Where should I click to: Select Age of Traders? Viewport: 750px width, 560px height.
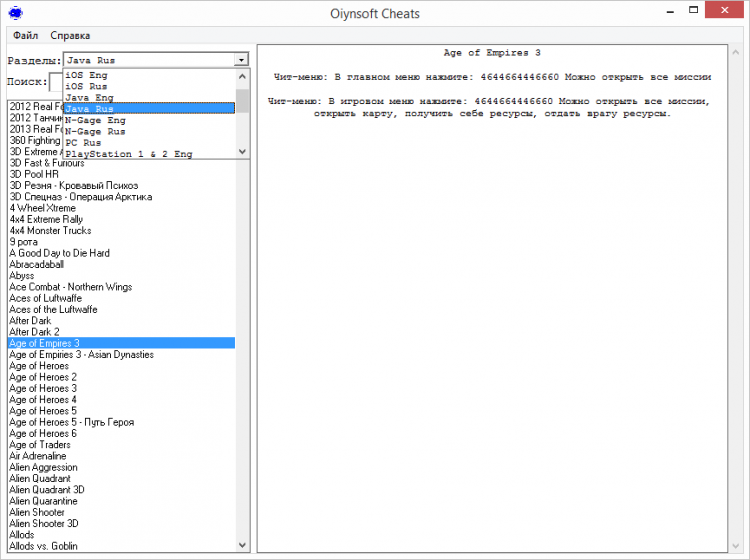click(122, 444)
